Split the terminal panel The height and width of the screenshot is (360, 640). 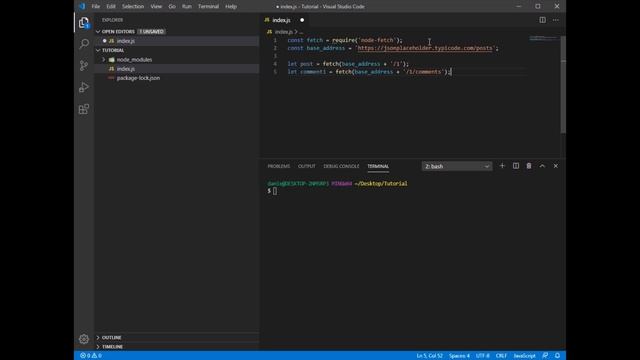(516, 166)
